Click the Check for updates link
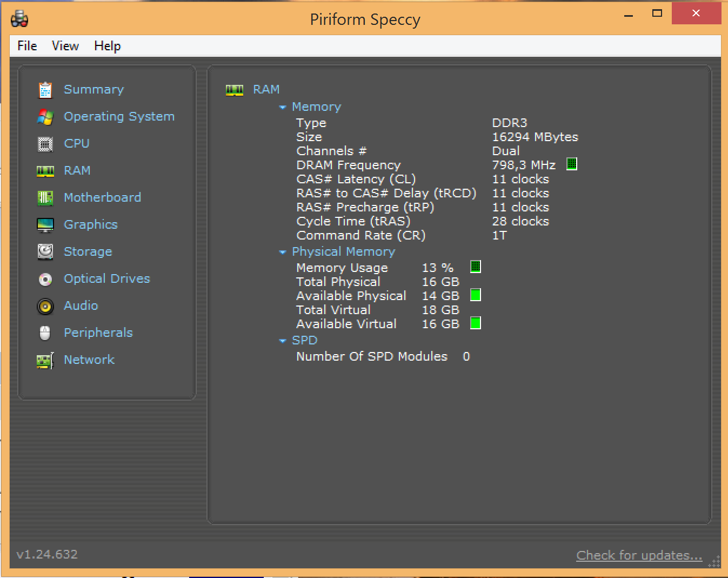This screenshot has width=728, height=578. 639,555
